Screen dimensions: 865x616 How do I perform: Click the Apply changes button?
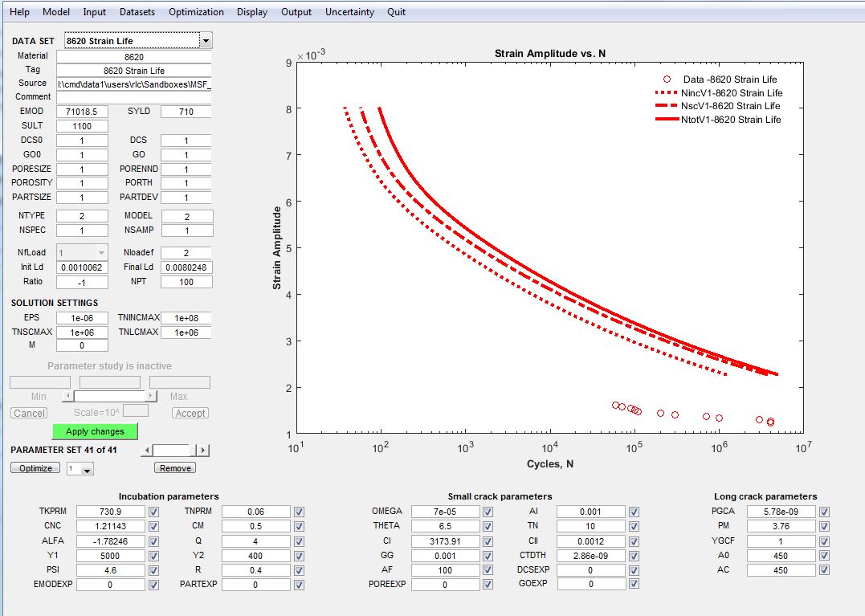[95, 431]
